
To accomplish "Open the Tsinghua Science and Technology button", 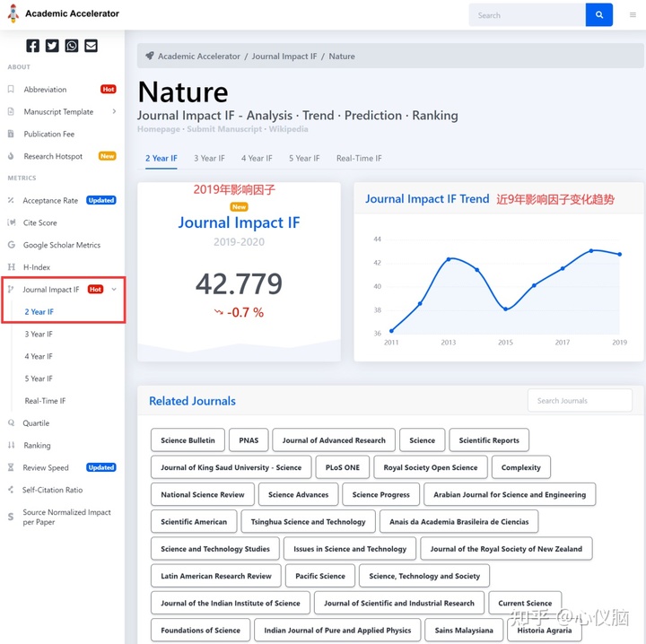I will (308, 522).
